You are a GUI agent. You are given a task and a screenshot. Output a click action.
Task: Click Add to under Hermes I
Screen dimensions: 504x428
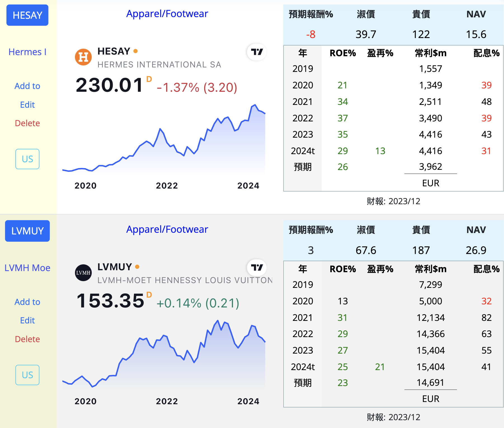27,86
